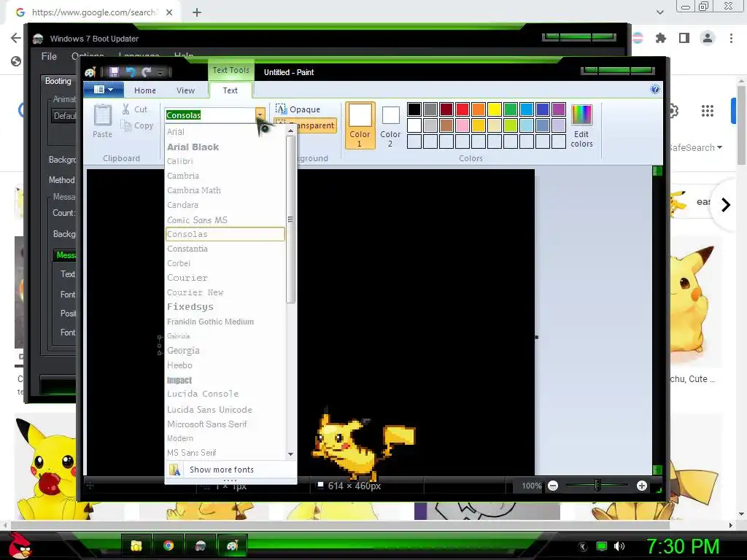The image size is (747, 560).
Task: Choose Fixedsys font
Action: (x=225, y=307)
